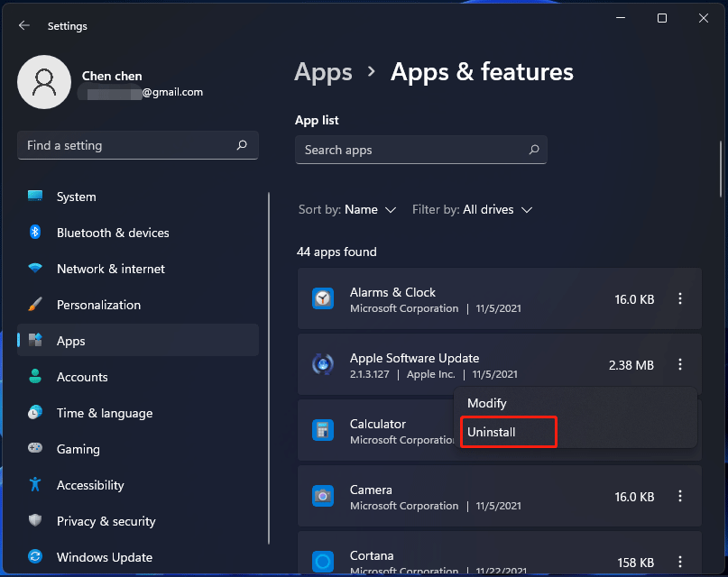Click the Camera app icon

click(x=323, y=496)
